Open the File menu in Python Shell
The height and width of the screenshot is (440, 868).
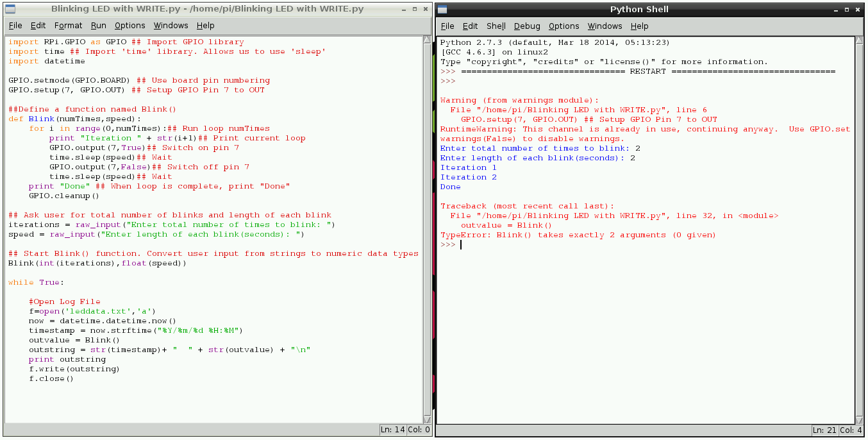[447, 26]
